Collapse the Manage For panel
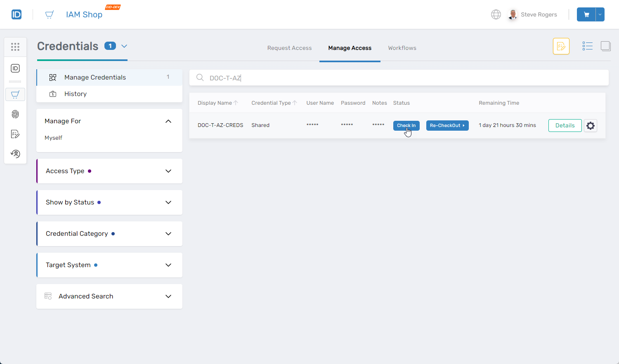Image resolution: width=619 pixels, height=364 pixels. pos(168,121)
